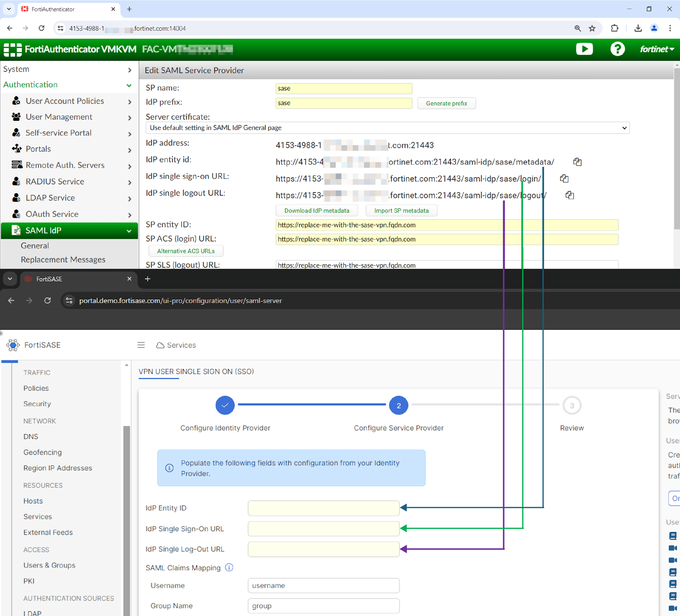This screenshot has height=616, width=680.
Task: Click the video tutorials play icon
Action: tap(585, 49)
